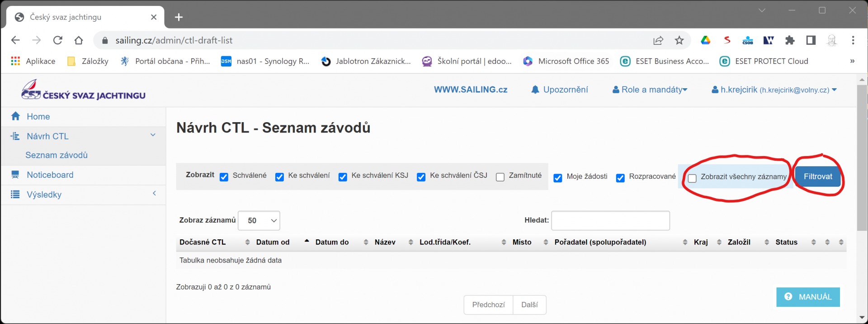Expand the Role a mandáty menu
868x324 pixels.
point(650,90)
